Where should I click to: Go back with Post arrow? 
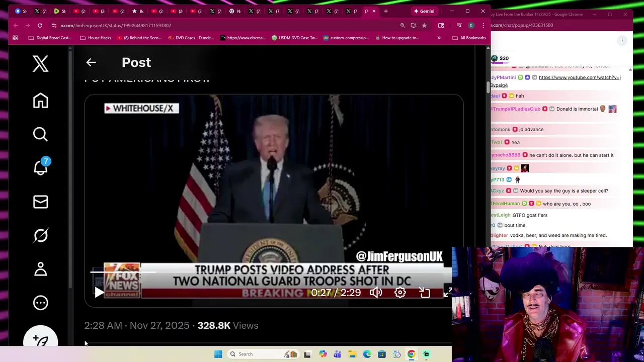(x=91, y=62)
